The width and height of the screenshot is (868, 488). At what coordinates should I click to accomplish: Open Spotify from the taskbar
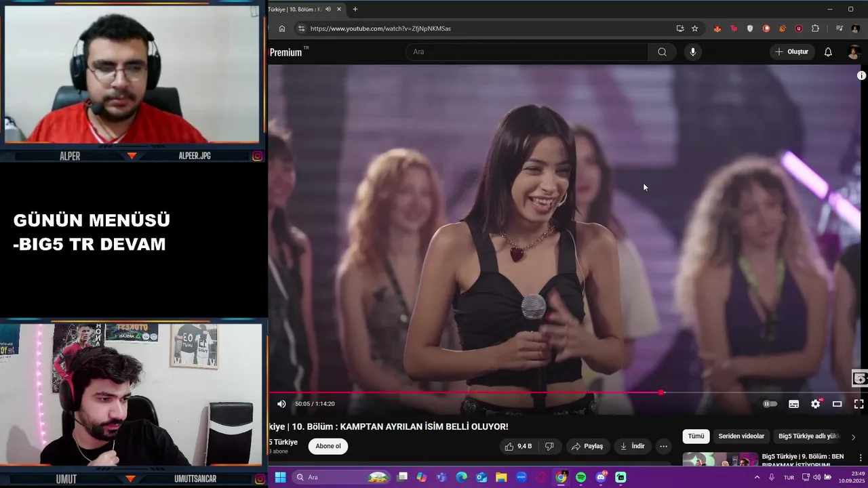pyautogui.click(x=581, y=477)
